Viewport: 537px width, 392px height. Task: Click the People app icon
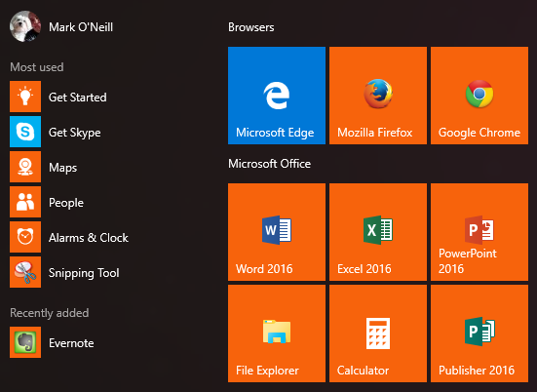coord(25,202)
